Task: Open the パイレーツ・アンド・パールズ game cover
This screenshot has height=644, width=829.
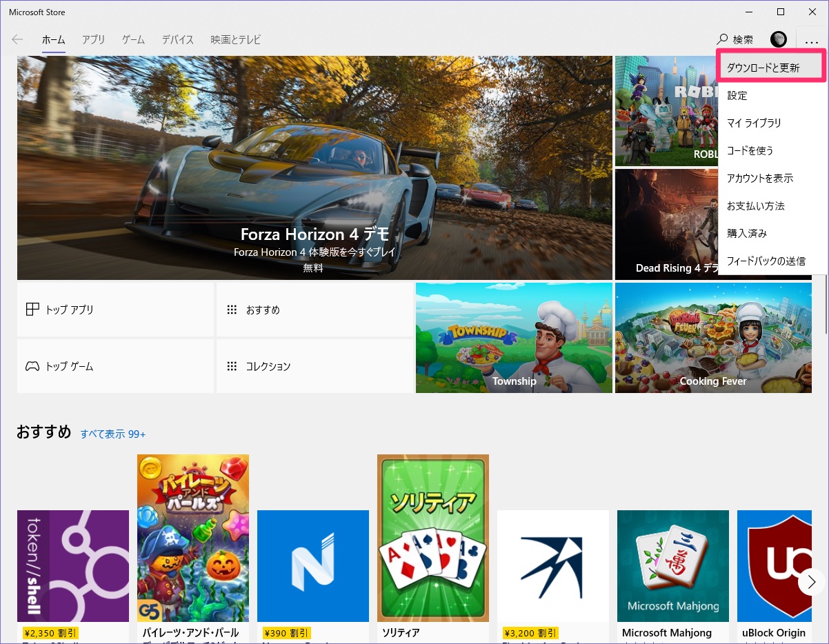Action: point(193,538)
